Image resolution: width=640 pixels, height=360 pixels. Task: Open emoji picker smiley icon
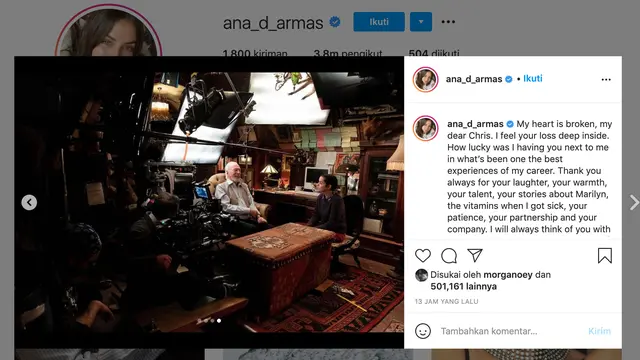(x=423, y=331)
